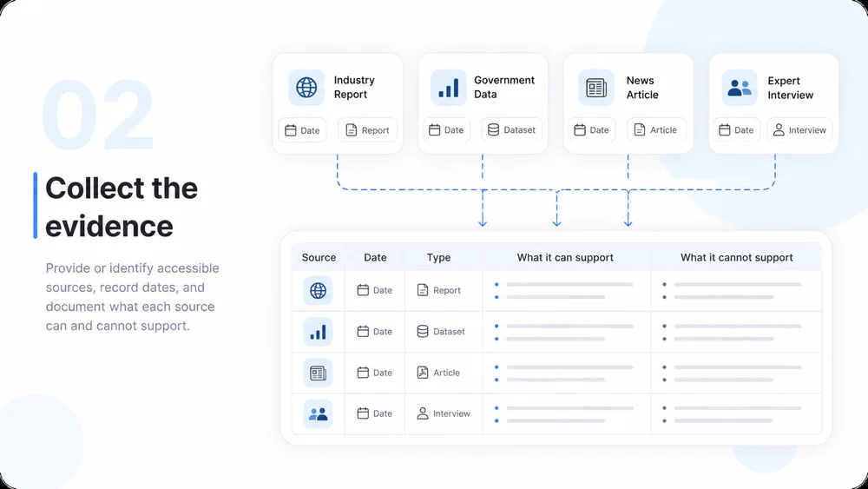
Task: Click the calendar icon in the Interview row
Action: click(x=363, y=413)
